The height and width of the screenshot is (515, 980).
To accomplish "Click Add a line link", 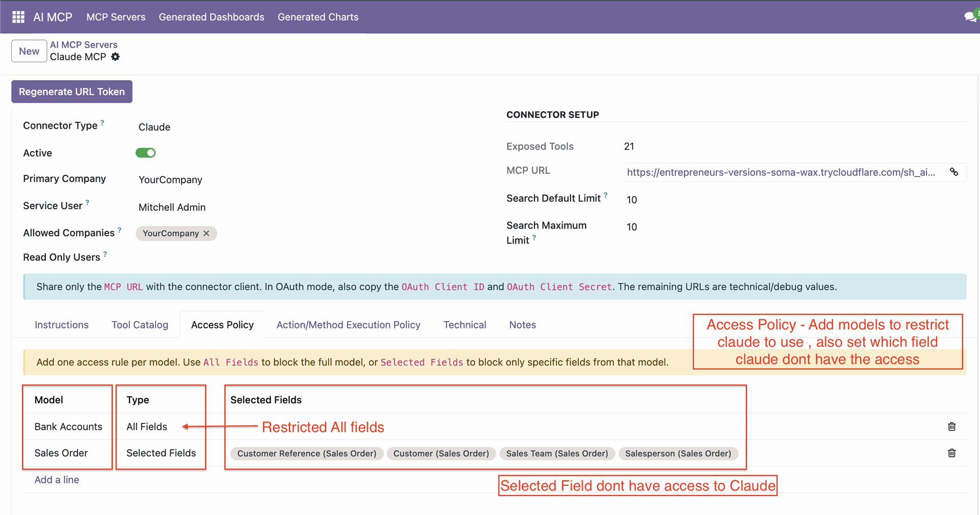I will coord(57,480).
